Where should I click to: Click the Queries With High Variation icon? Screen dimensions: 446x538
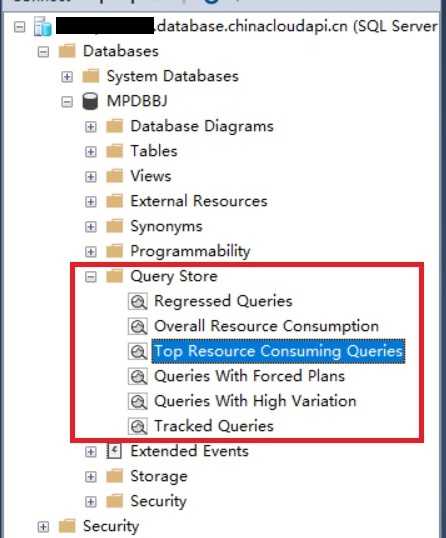[x=138, y=401]
